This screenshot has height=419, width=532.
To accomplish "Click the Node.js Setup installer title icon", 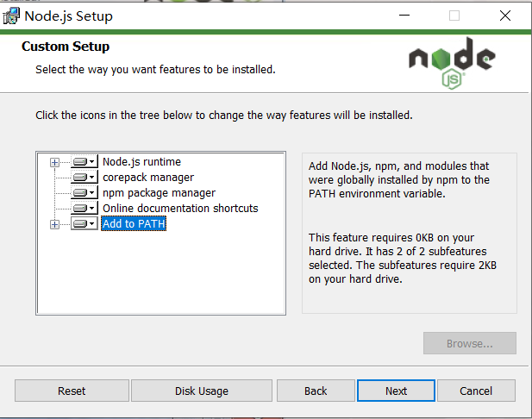I will (x=11, y=16).
